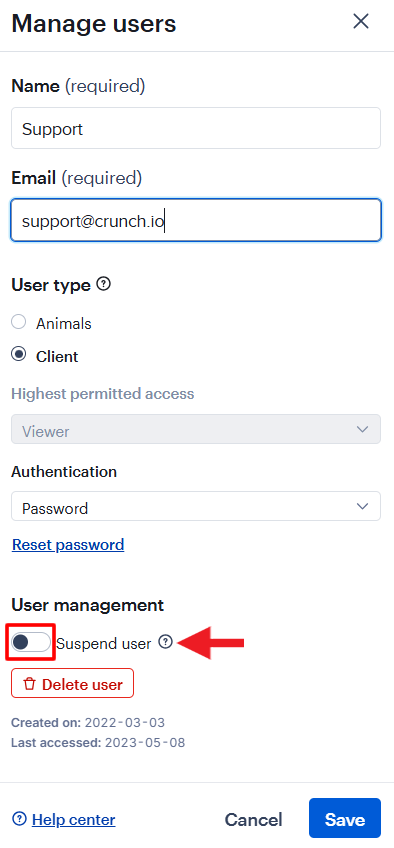Screen dimensions: 394x848
Task: Open the Help center link
Action: coord(74,820)
